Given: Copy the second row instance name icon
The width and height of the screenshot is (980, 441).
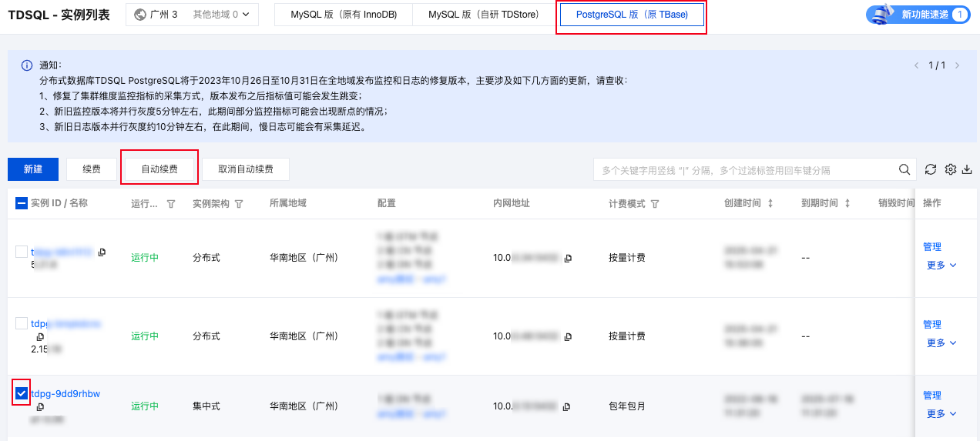Looking at the screenshot, I should [x=40, y=336].
